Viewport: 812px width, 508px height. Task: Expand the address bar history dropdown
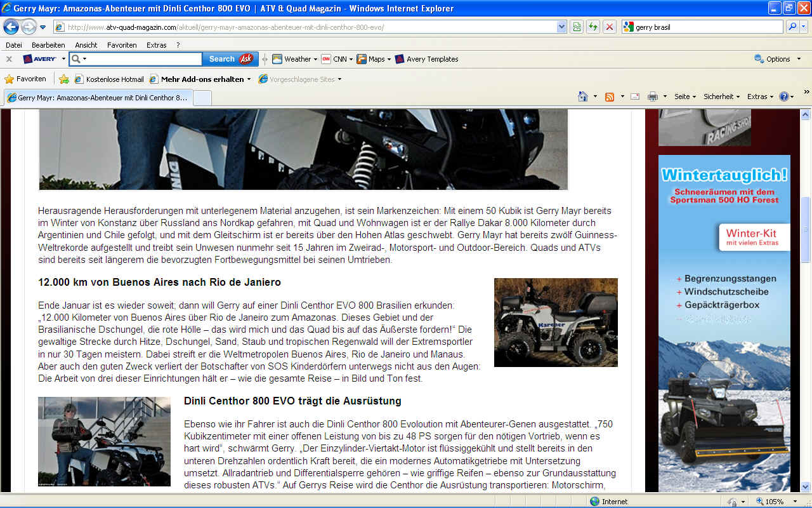point(561,27)
